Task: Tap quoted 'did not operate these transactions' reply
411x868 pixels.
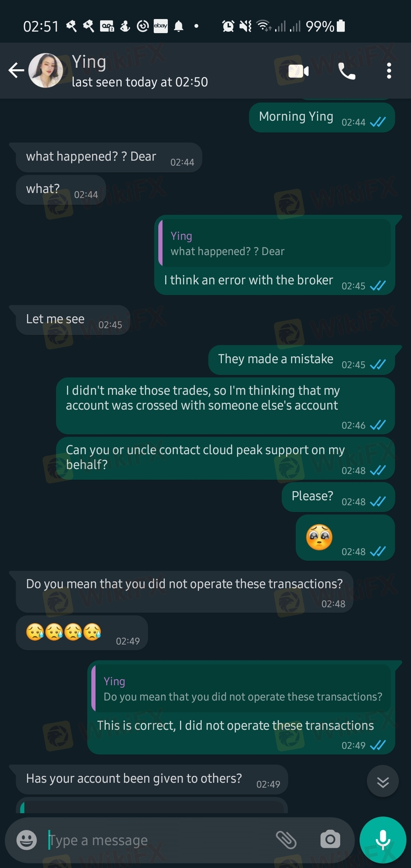Action: pos(241,688)
